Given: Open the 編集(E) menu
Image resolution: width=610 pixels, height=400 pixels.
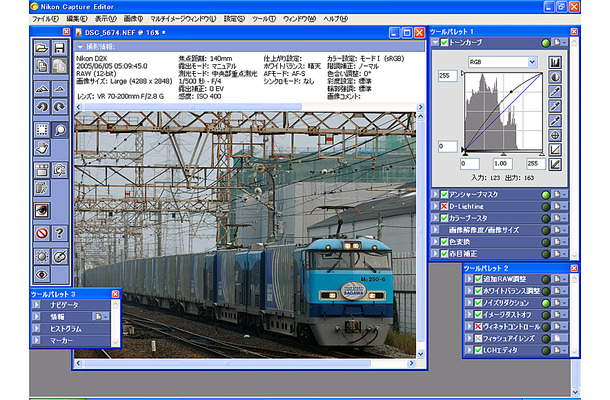Looking at the screenshot, I should point(77,19).
